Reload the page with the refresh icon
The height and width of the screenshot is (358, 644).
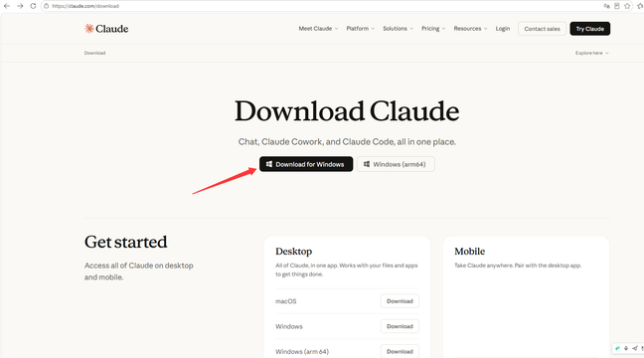(33, 6)
